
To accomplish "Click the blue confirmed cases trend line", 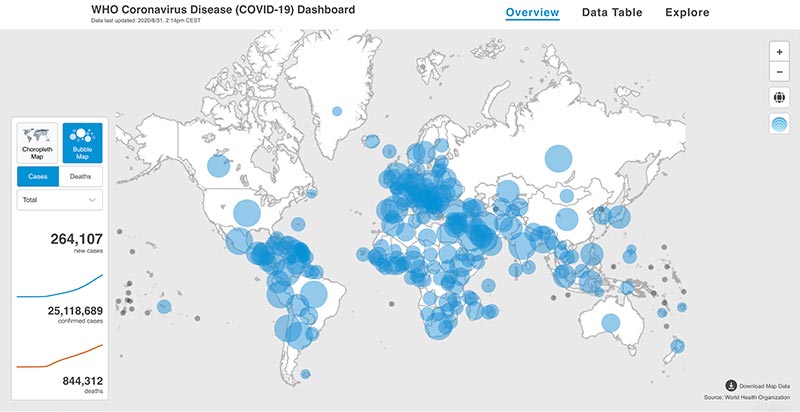I will (60, 286).
